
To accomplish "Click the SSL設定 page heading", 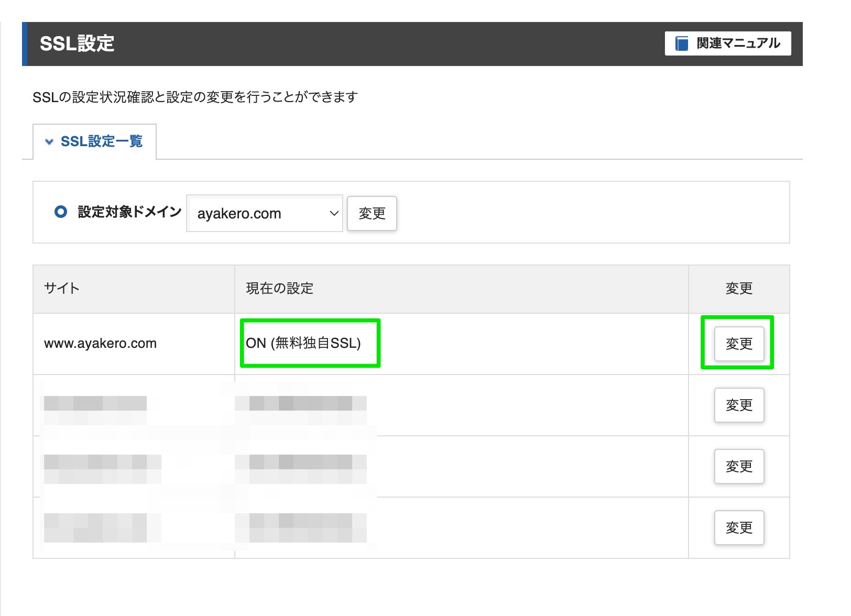I will (77, 43).
